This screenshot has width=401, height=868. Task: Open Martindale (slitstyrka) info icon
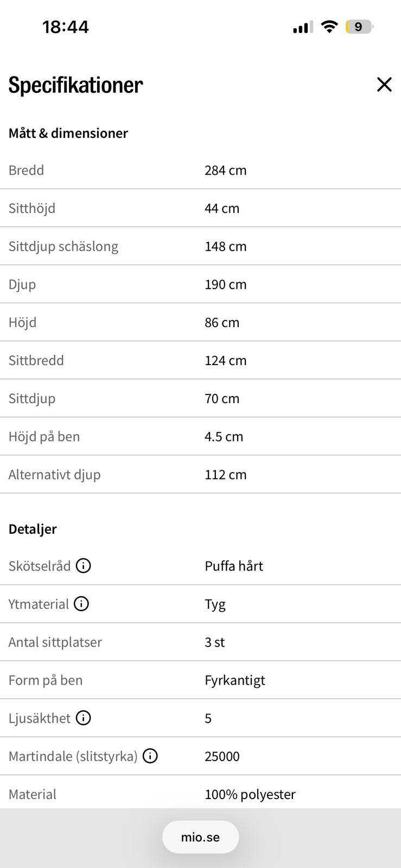[150, 756]
